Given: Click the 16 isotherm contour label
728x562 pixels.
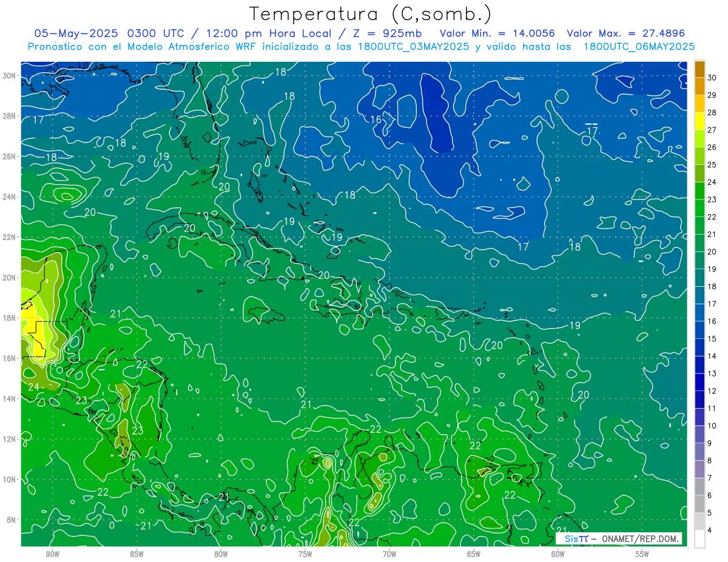Looking at the screenshot, I should tap(376, 119).
